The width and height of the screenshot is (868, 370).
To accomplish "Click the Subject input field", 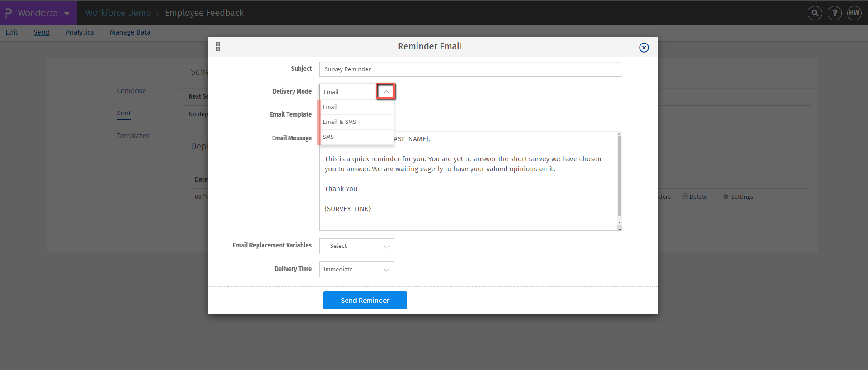I will pyautogui.click(x=471, y=69).
